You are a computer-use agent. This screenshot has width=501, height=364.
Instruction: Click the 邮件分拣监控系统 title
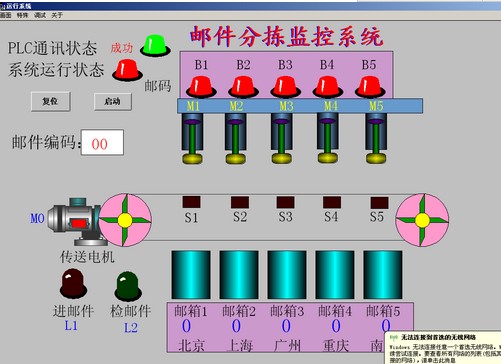287,36
